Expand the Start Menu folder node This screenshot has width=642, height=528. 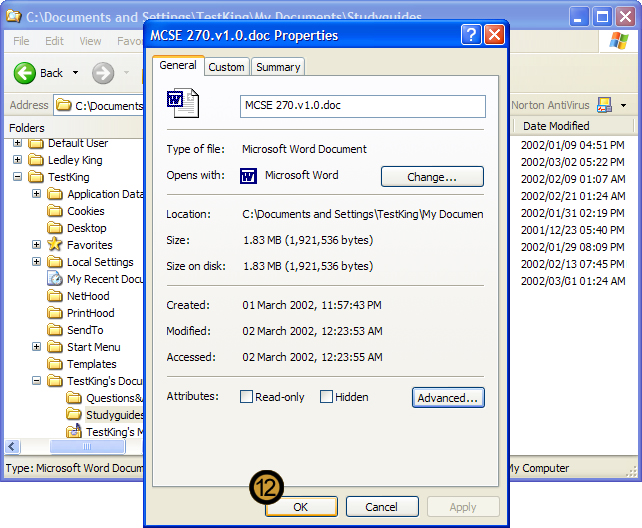coord(36,347)
